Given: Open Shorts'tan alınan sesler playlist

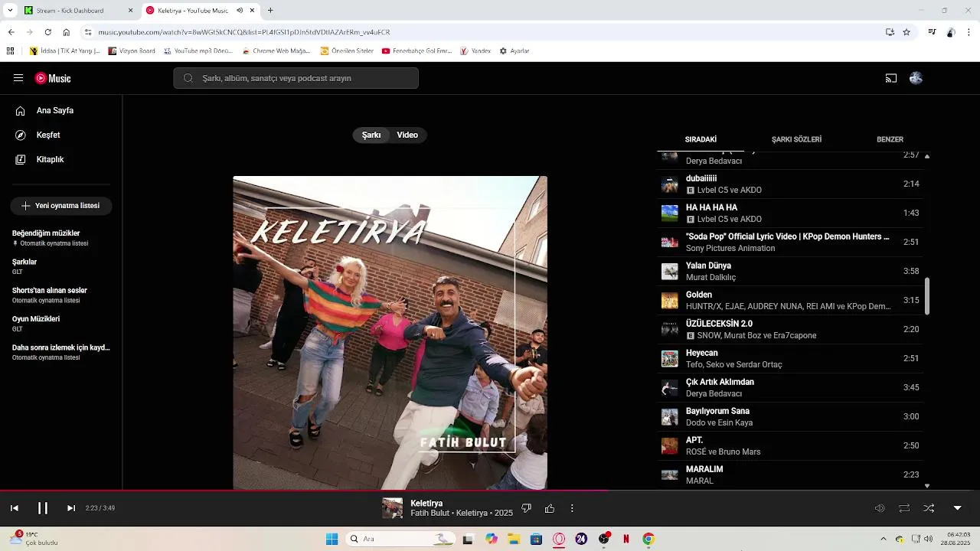Looking at the screenshot, I should [x=61, y=295].
